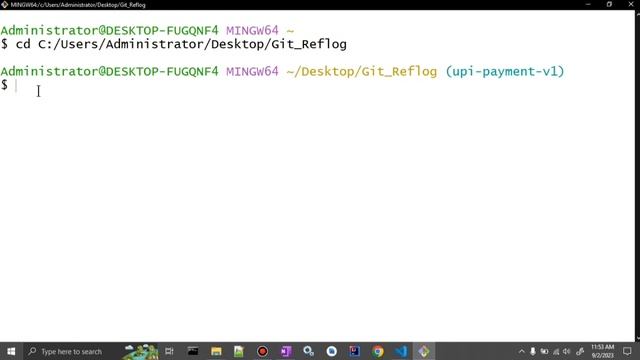Click 'Administrator@DESKTOP-FUGQNF4' in the first prompt
This screenshot has height=360, width=640.
pyautogui.click(x=109, y=31)
